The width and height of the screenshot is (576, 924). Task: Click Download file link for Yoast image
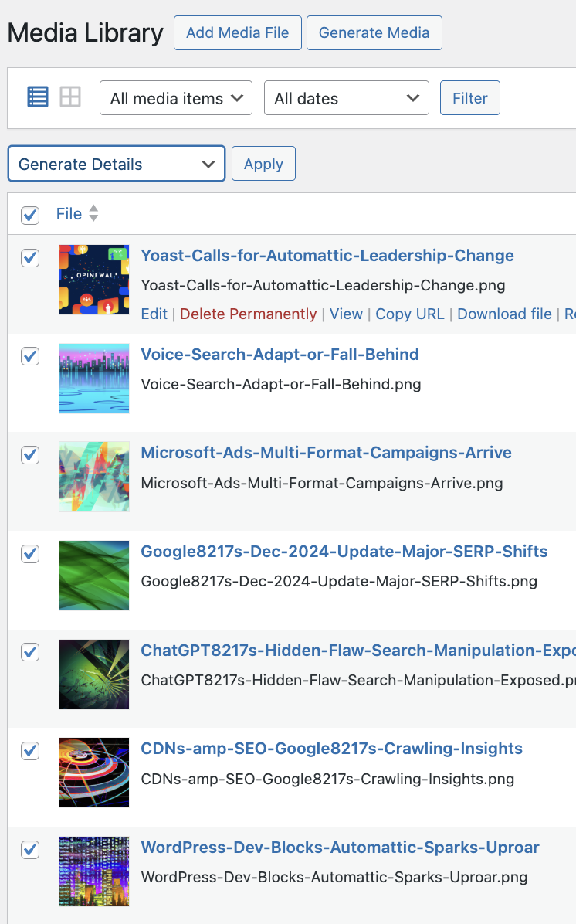point(504,314)
